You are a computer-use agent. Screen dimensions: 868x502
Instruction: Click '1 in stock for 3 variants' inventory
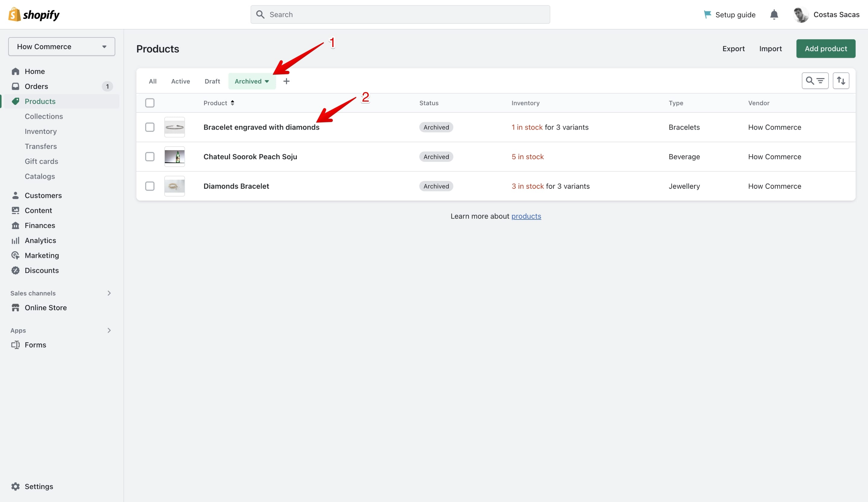pyautogui.click(x=550, y=127)
